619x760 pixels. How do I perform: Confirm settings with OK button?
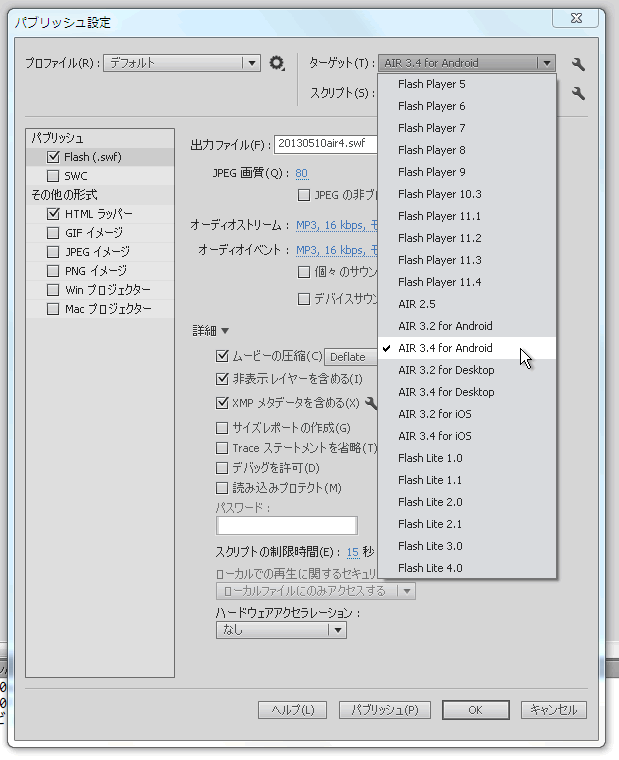coord(476,710)
